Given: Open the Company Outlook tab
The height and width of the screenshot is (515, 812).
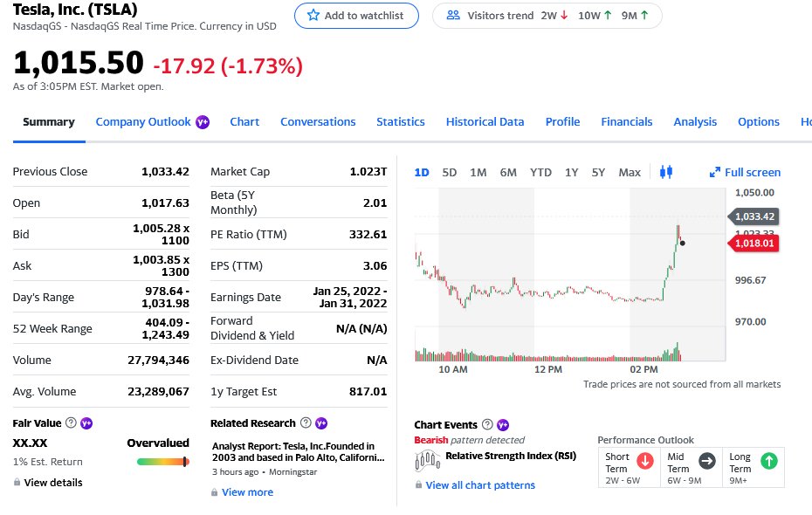Looking at the screenshot, I should click(143, 122).
